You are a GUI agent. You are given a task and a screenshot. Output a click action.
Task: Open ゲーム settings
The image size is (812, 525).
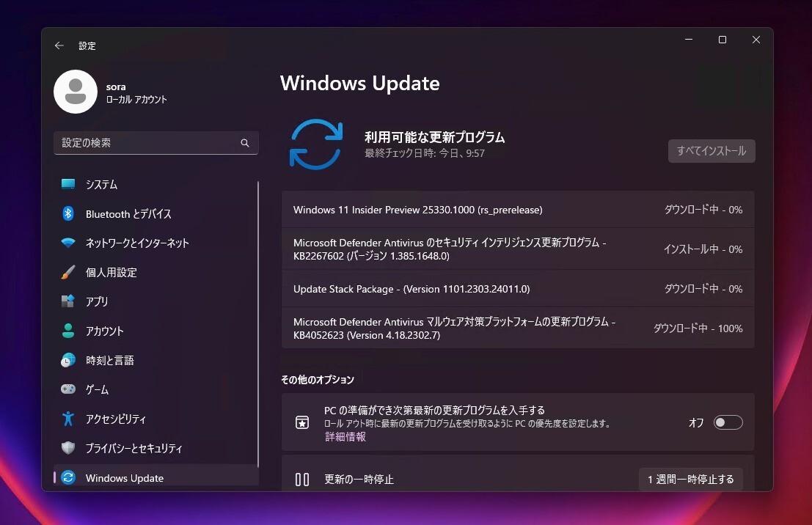coord(70,389)
